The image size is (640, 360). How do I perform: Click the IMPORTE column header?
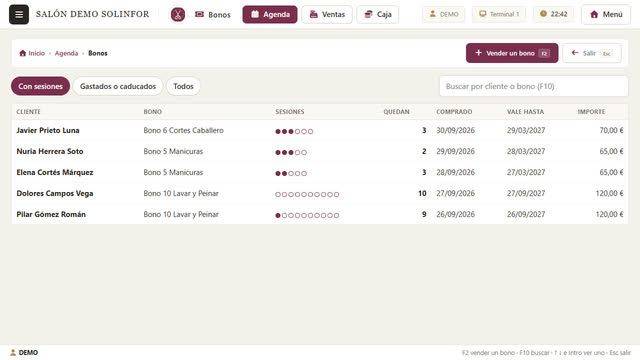[591, 111]
